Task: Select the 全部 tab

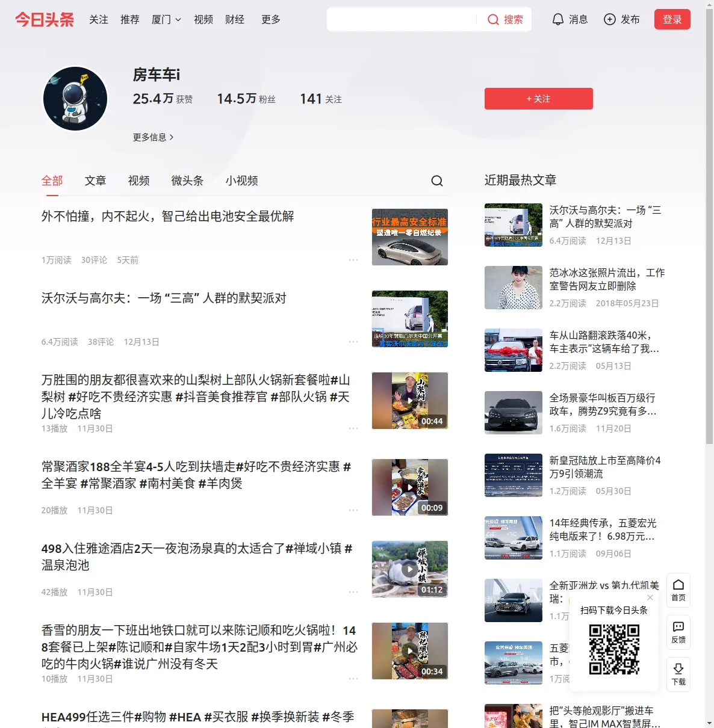Action: coord(52,180)
